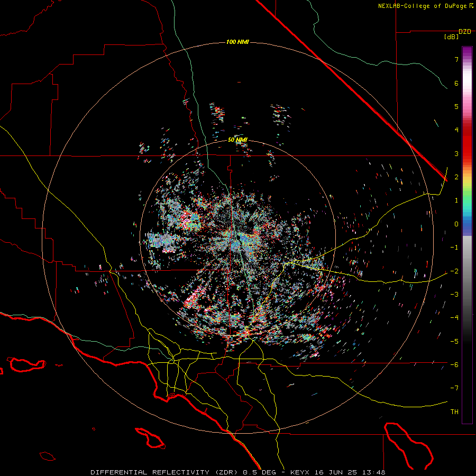
Task: Click the TH threshold label
Action: pos(454,412)
